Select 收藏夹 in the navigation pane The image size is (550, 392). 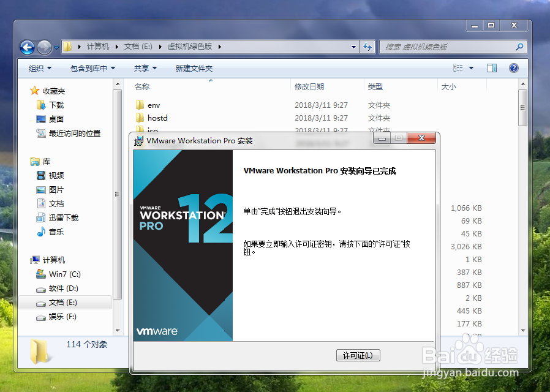[x=54, y=91]
